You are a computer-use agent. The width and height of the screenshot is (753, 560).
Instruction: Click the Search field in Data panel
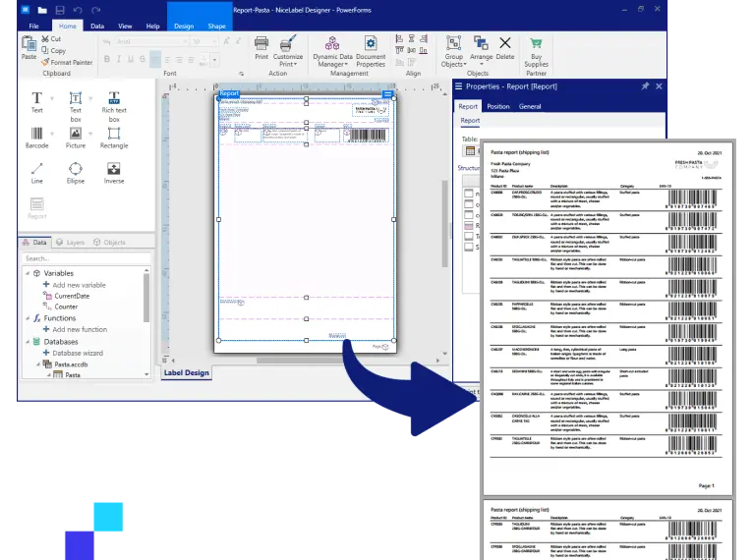(x=84, y=258)
